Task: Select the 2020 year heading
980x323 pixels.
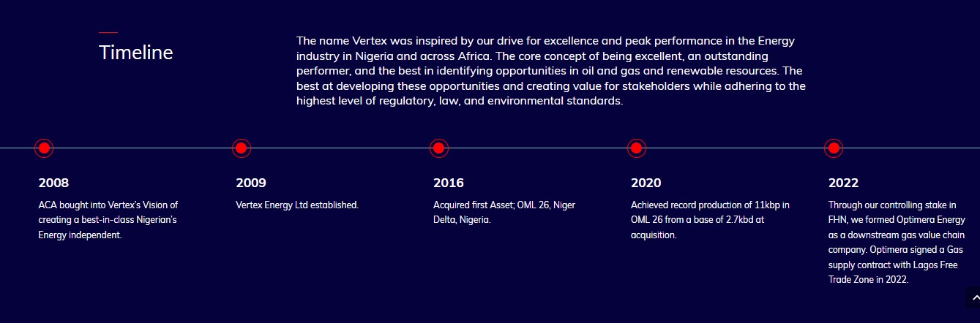Action: 646,183
